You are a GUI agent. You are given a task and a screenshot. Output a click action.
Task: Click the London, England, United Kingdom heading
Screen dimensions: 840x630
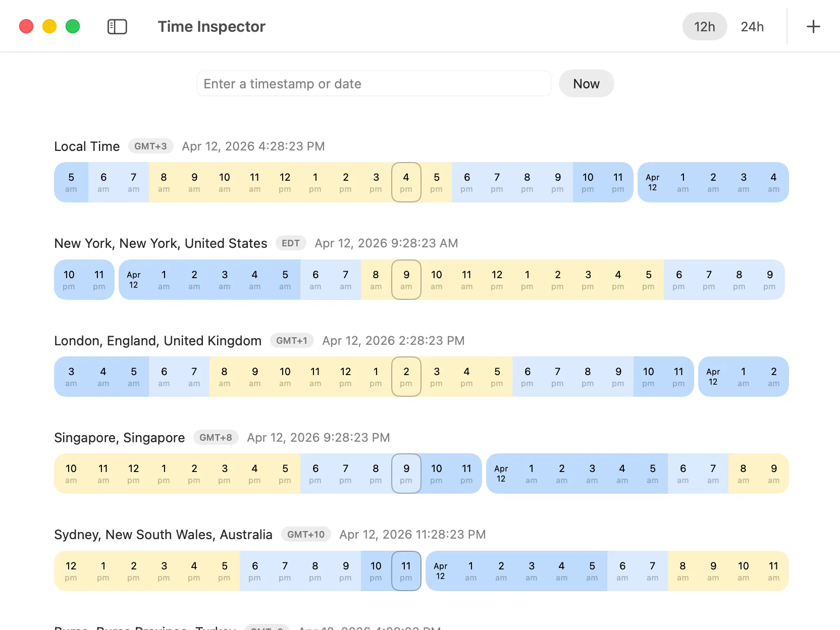pos(157,341)
